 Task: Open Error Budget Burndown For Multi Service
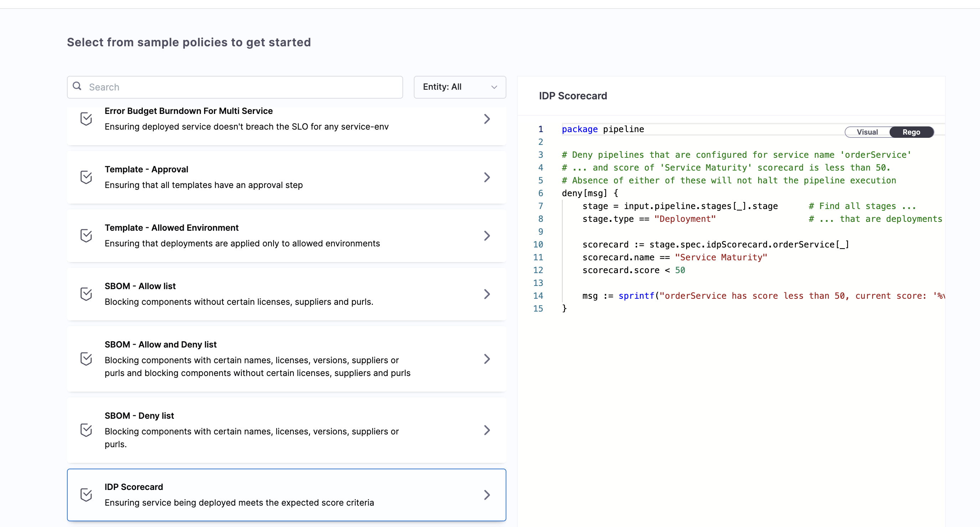pos(189,111)
